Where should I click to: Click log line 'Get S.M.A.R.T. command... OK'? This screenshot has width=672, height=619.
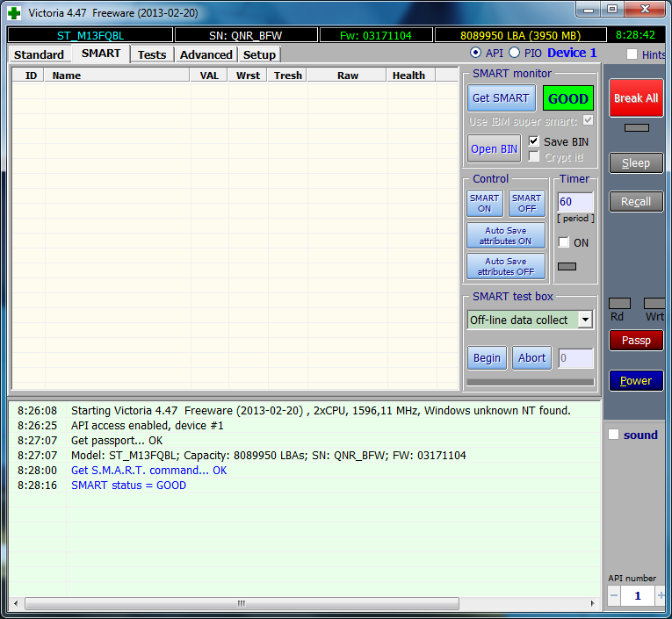coord(148,471)
